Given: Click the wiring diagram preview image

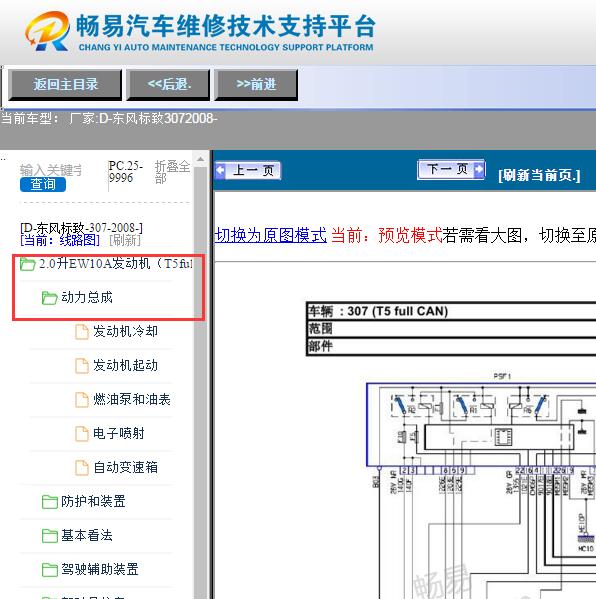Looking at the screenshot, I should (481, 485).
